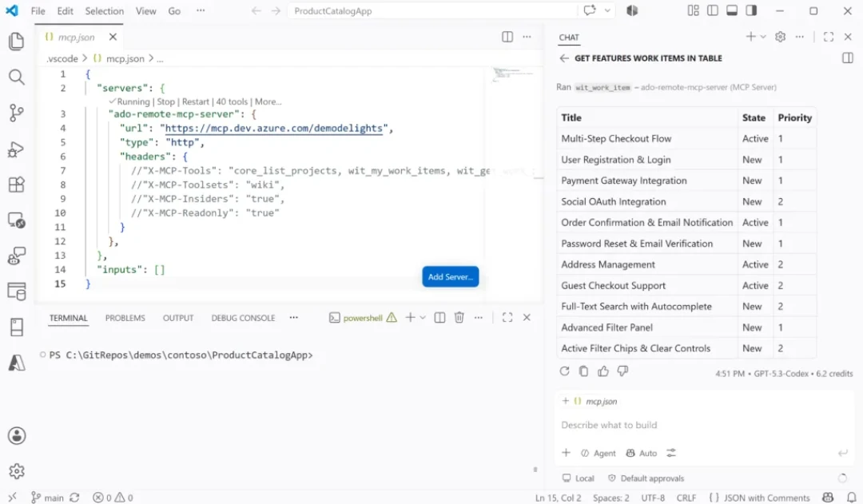Click the Spaces: 2 indentation setting
863x504 pixels.
611,498
